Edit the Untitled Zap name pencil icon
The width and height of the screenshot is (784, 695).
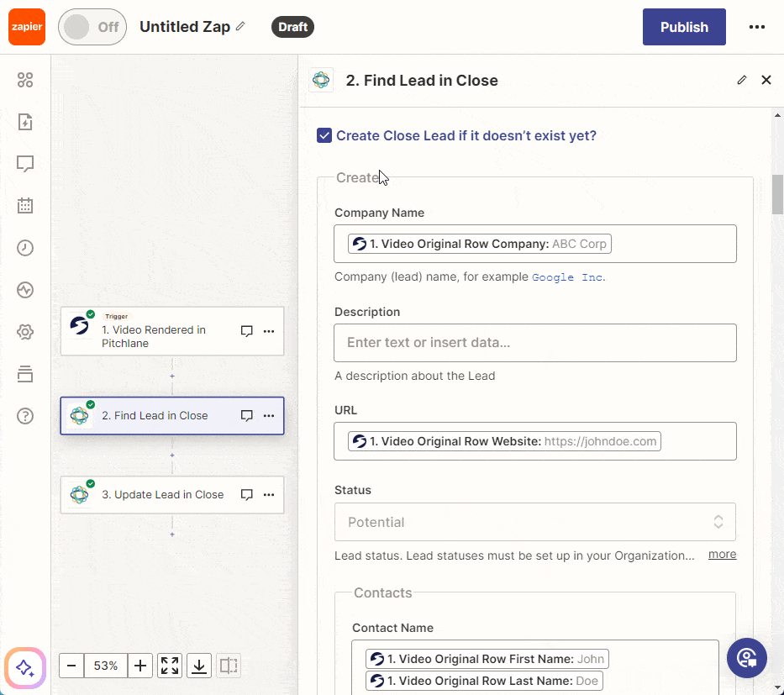point(240,27)
